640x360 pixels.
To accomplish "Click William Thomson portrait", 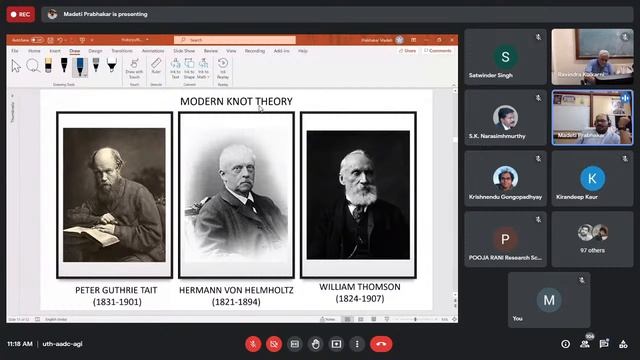I will pyautogui.click(x=358, y=195).
